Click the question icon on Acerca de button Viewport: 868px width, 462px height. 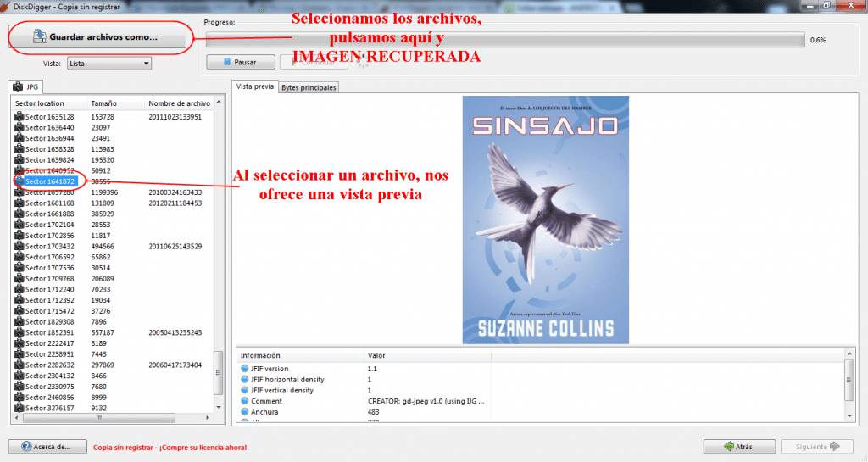pyautogui.click(x=26, y=447)
